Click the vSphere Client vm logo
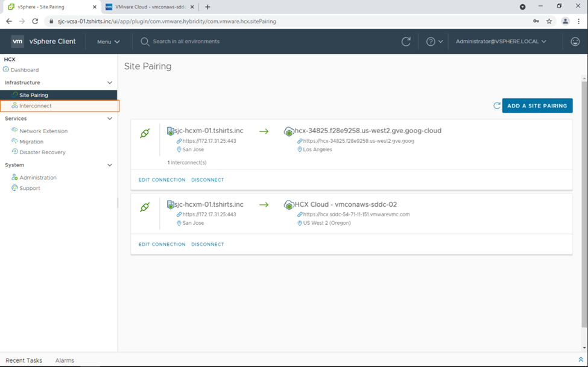588x367 pixels. tap(17, 42)
